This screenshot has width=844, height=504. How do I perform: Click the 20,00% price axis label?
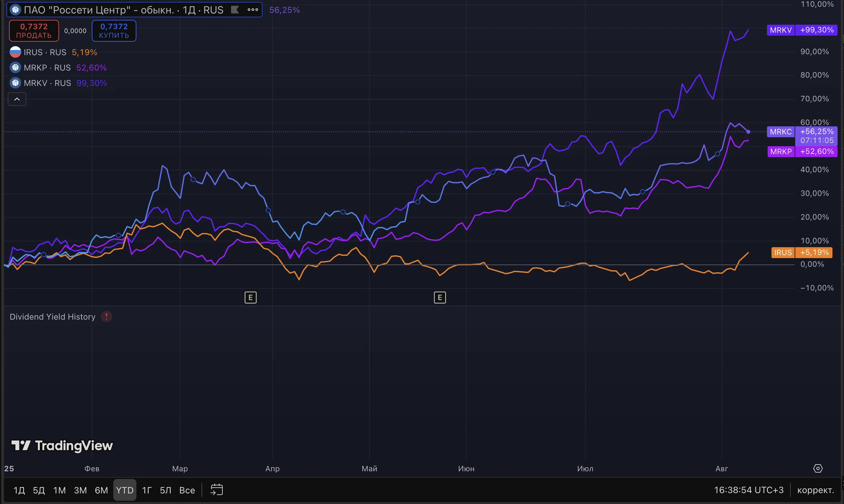coord(814,217)
